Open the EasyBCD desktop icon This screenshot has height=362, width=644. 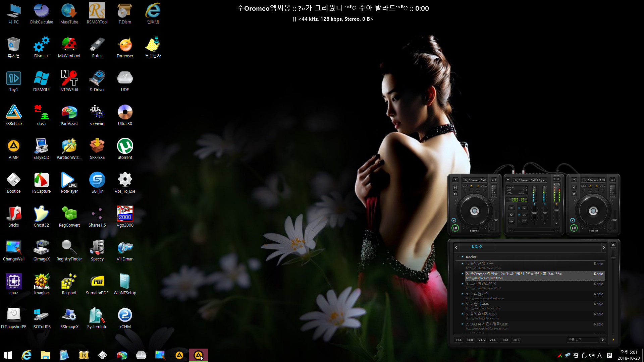tap(41, 149)
